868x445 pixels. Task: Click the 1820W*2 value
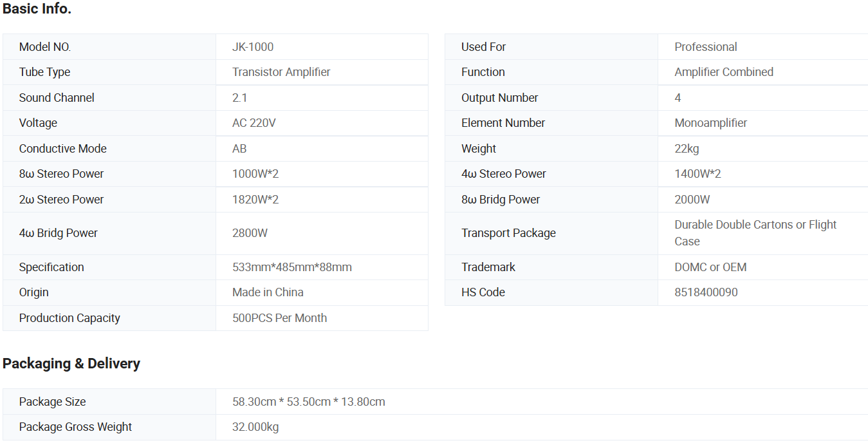(x=255, y=200)
